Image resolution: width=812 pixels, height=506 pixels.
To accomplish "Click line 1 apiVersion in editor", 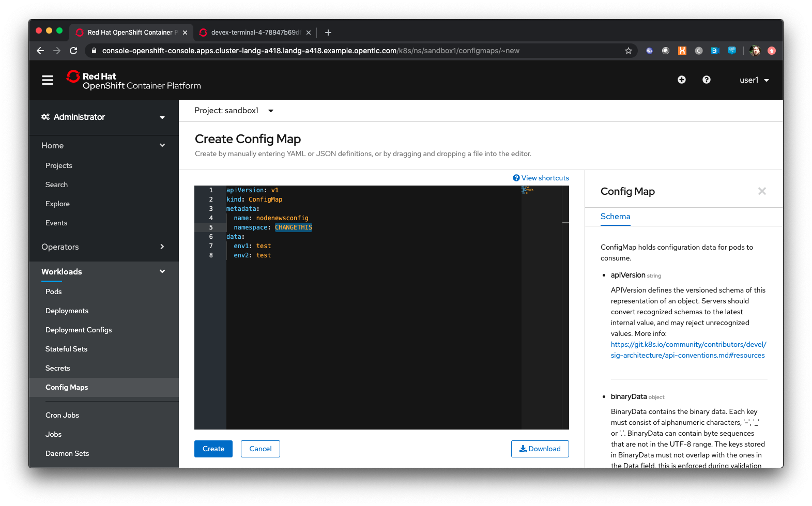I will [x=252, y=190].
